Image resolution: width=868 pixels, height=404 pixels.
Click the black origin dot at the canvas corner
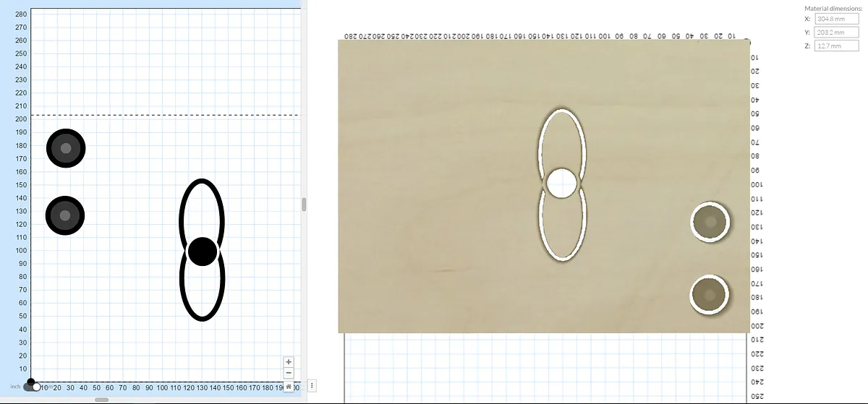[30, 382]
